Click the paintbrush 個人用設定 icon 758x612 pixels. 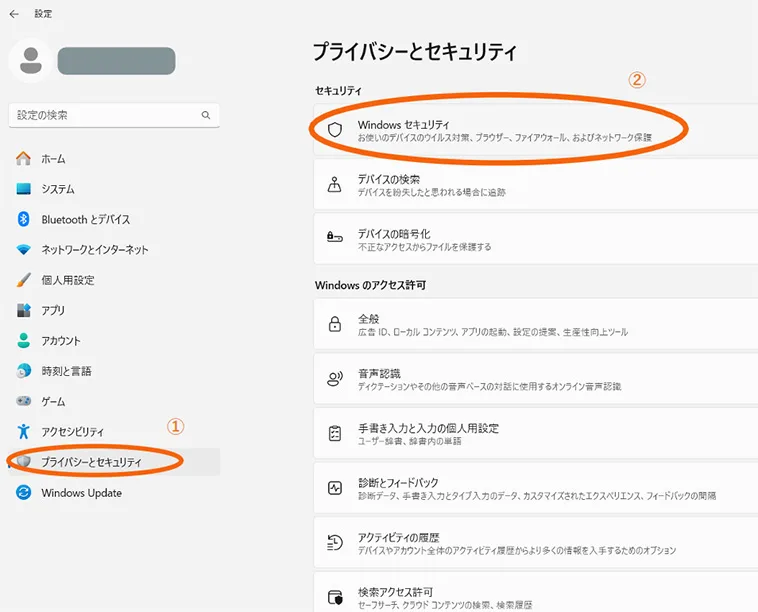(23, 280)
